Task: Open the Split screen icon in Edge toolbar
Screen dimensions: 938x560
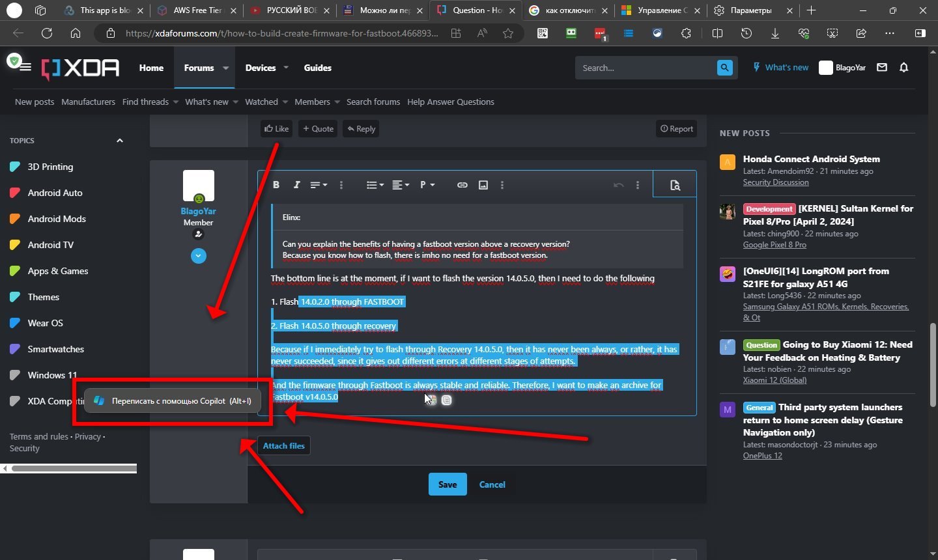Action: (x=717, y=33)
